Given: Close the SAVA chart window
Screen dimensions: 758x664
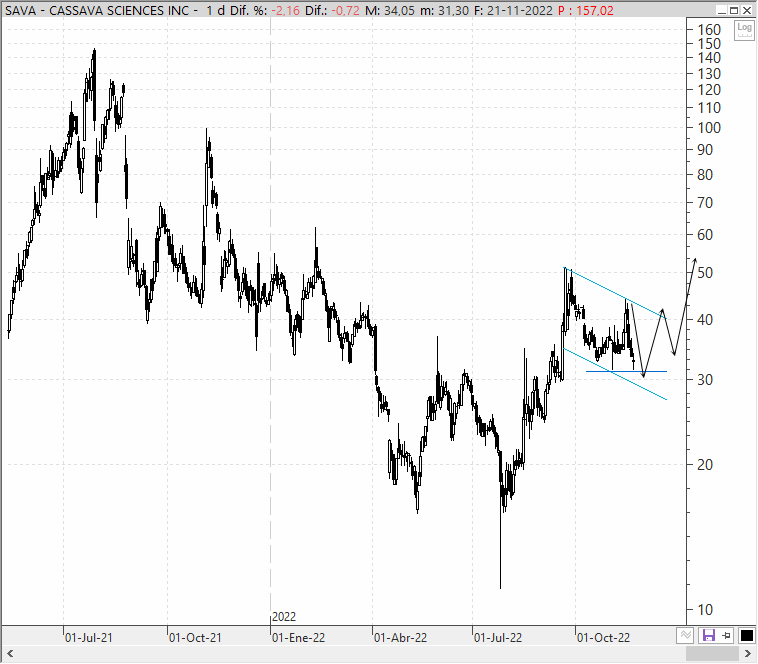Looking at the screenshot, I should coord(747,10).
